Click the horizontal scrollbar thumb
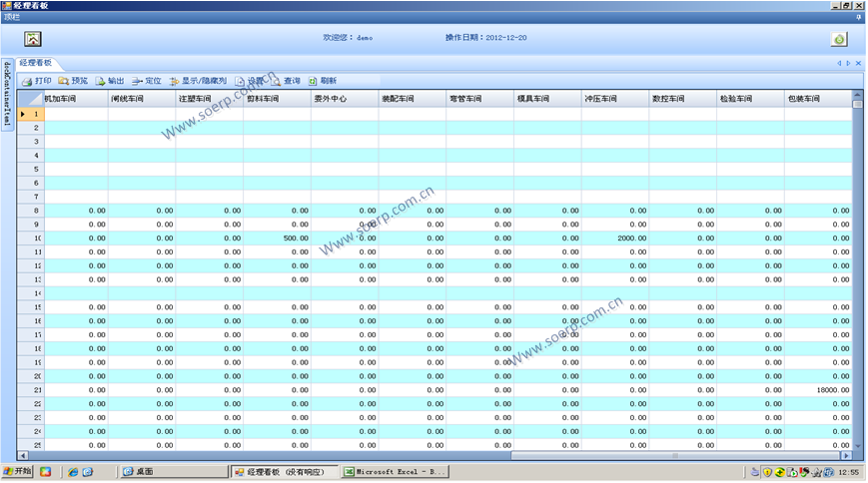The width and height of the screenshot is (868, 483). point(675,456)
